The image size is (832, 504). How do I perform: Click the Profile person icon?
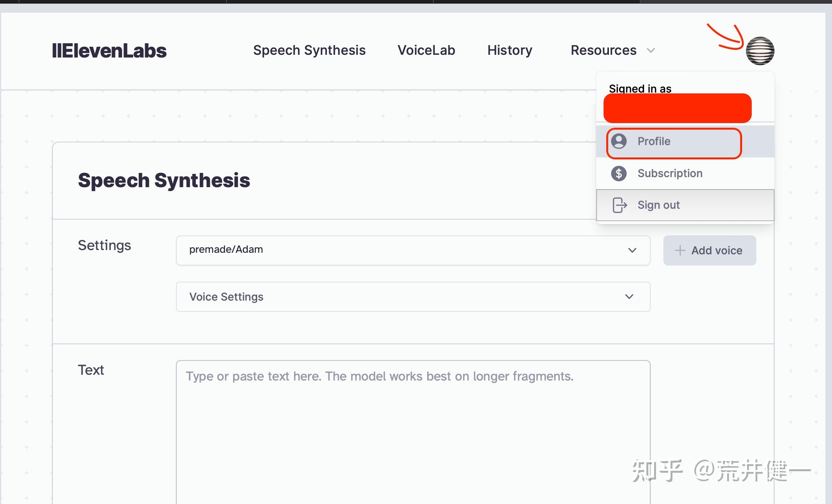(x=619, y=141)
